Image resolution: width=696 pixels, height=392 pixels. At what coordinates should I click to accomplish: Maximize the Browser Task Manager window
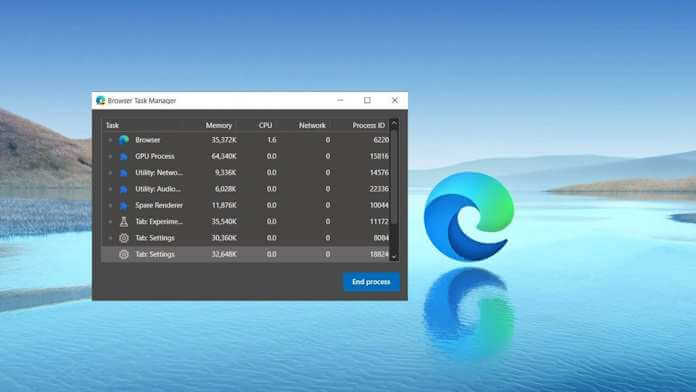point(367,100)
